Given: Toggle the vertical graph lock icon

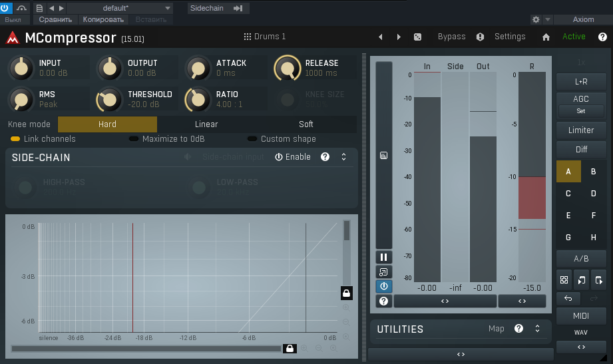Looking at the screenshot, I should click(x=346, y=293).
